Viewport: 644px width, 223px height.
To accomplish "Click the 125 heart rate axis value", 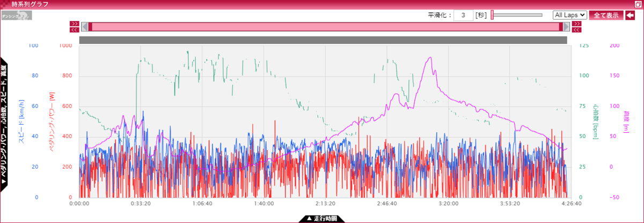I will click(x=584, y=46).
